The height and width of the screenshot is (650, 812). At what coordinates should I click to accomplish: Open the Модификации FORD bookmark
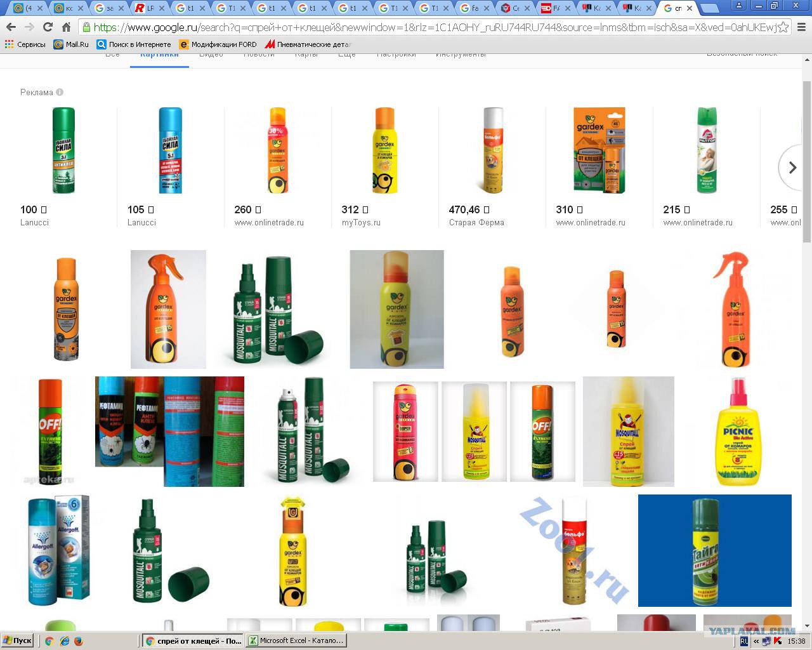point(218,44)
